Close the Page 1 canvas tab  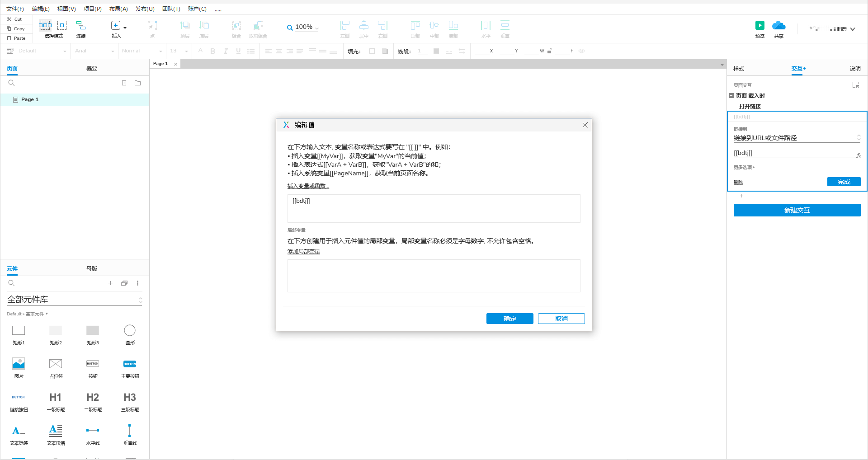pyautogui.click(x=175, y=64)
